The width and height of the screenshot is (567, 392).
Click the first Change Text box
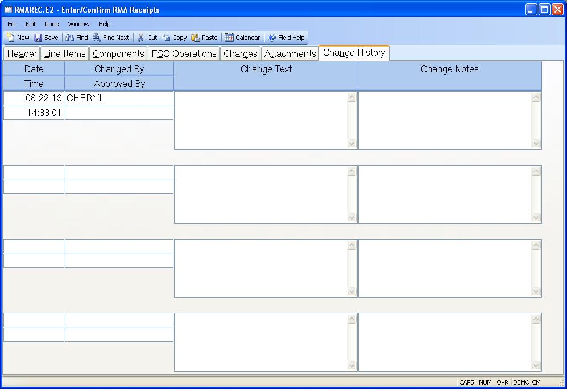tap(260, 120)
